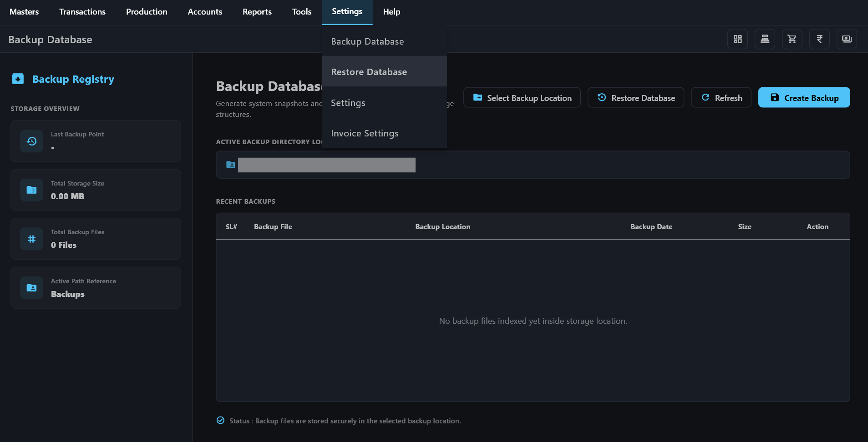The height and width of the screenshot is (442, 868).
Task: Click the active backup directory path field
Action: point(533,165)
